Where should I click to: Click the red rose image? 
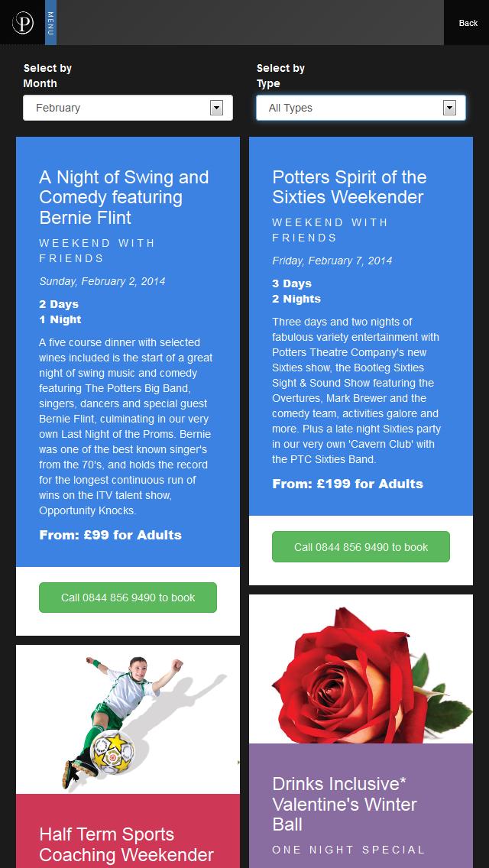pos(361,669)
